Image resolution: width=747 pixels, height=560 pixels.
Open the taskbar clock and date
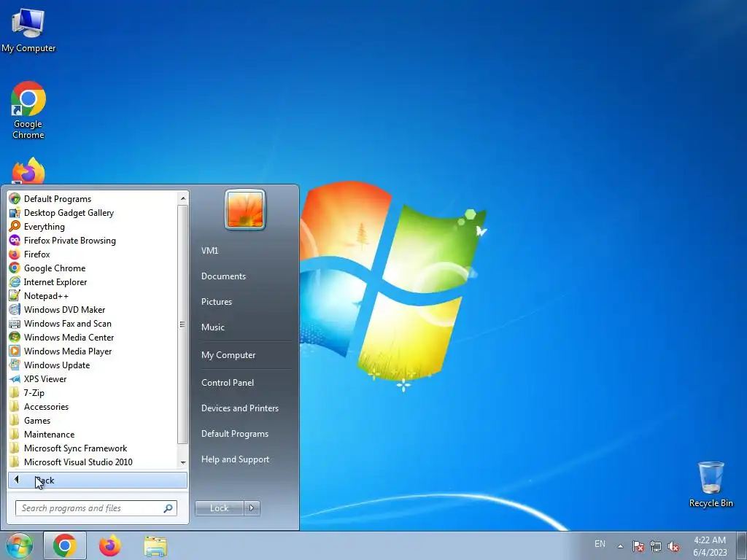pyautogui.click(x=710, y=546)
